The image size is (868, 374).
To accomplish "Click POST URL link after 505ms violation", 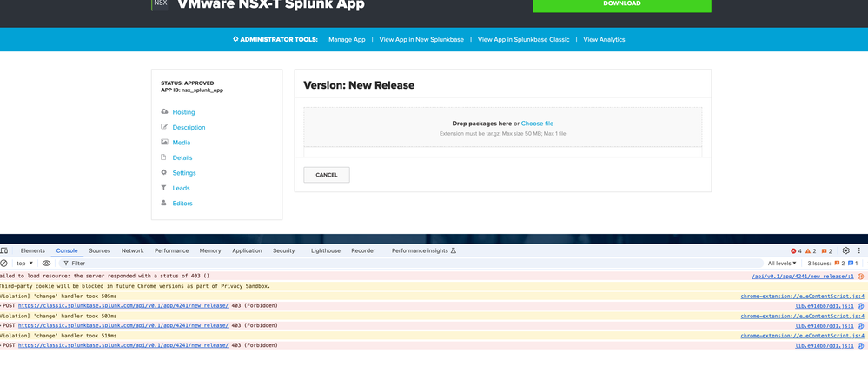I will coord(123,306).
